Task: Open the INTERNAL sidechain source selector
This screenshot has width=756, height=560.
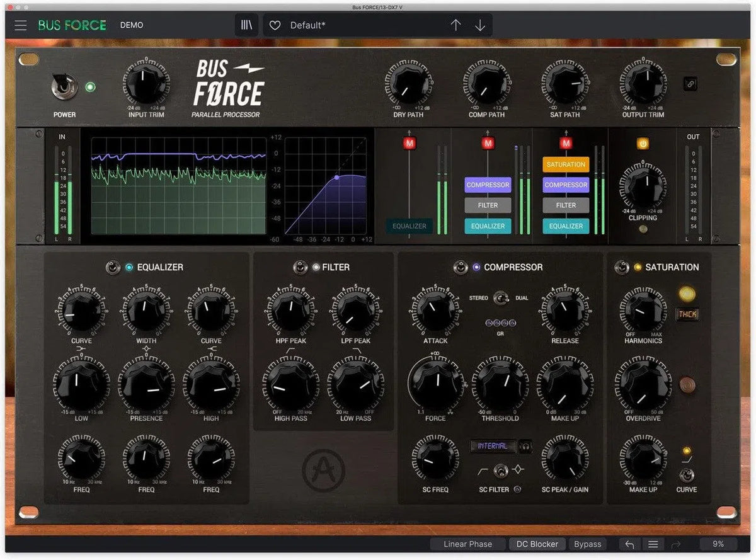Action: 492,445
